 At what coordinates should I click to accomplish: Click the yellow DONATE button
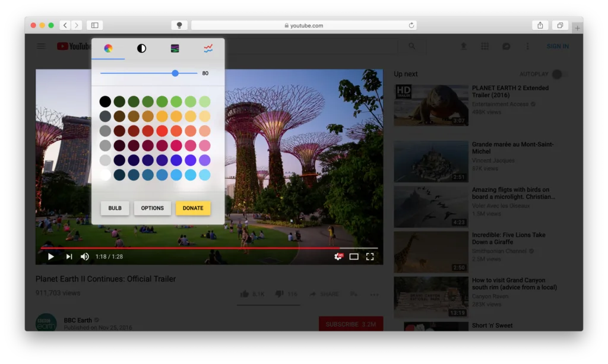coord(193,208)
